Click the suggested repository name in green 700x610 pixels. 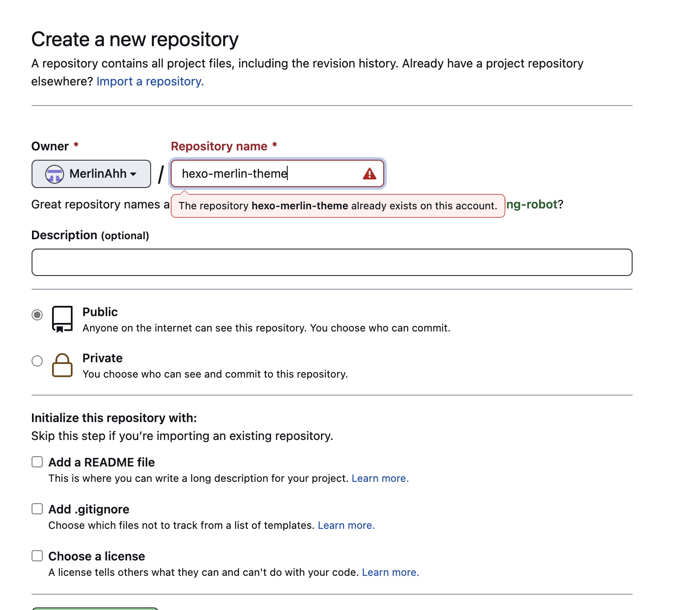coord(532,205)
